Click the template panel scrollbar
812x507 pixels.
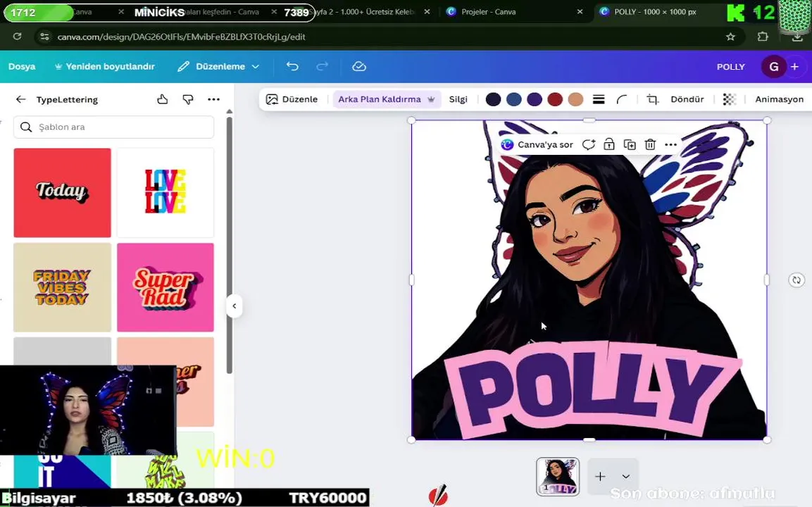[230, 244]
